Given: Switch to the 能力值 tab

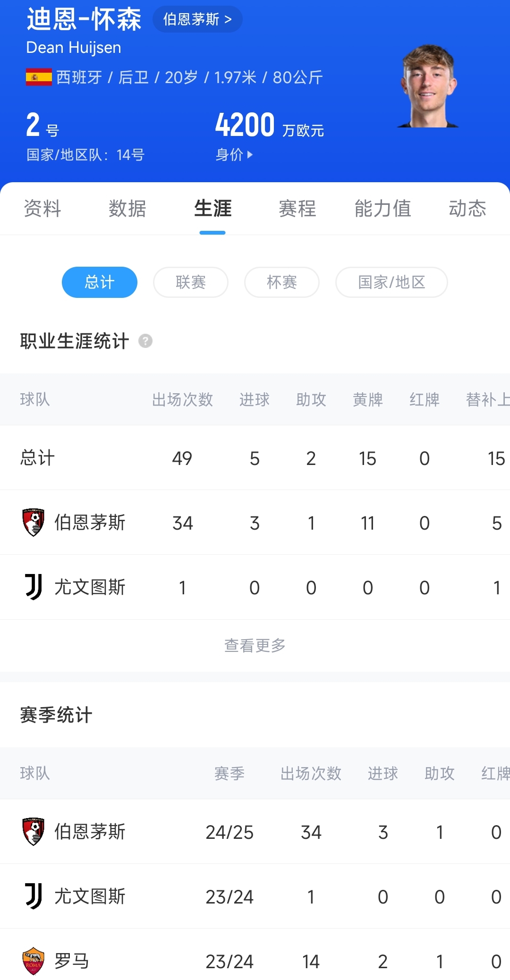Looking at the screenshot, I should pos(382,209).
